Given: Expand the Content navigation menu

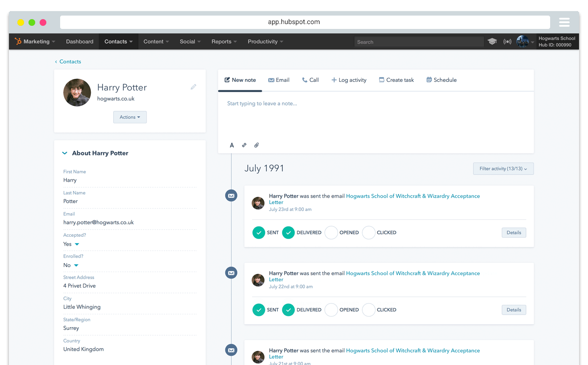Looking at the screenshot, I should [x=156, y=41].
